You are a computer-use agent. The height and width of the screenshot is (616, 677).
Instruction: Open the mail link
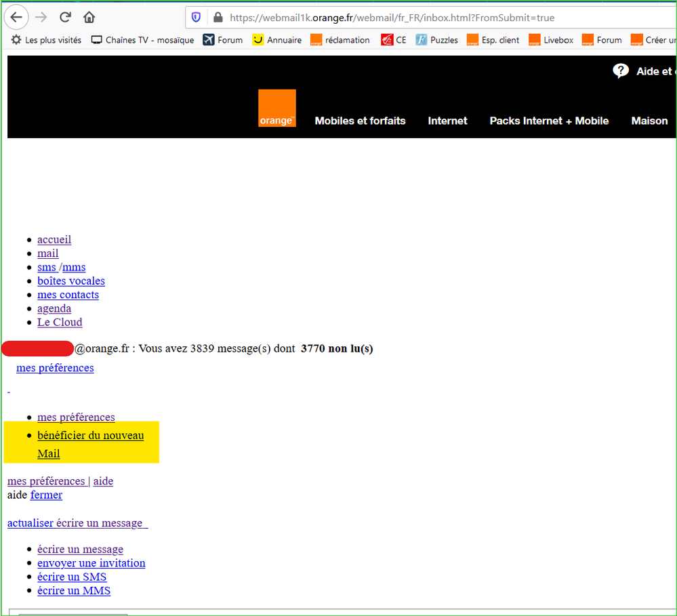pyautogui.click(x=48, y=253)
